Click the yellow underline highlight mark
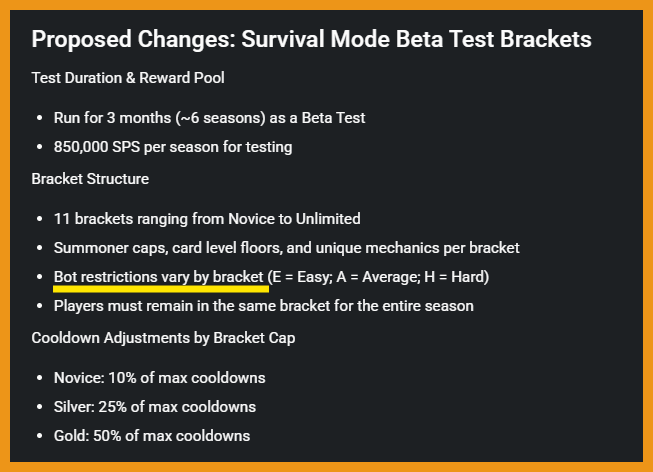 pyautogui.click(x=161, y=289)
